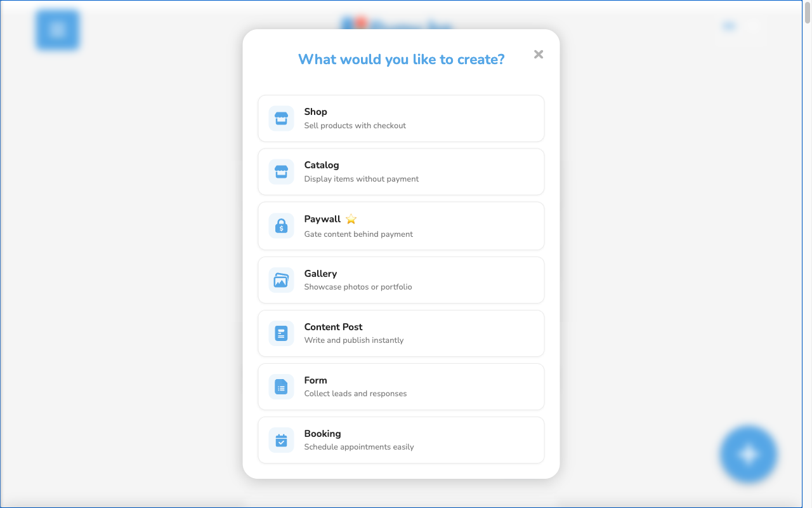Screen dimensions: 812x508
Task: Select Content Post to publish instantly
Action: [401, 333]
